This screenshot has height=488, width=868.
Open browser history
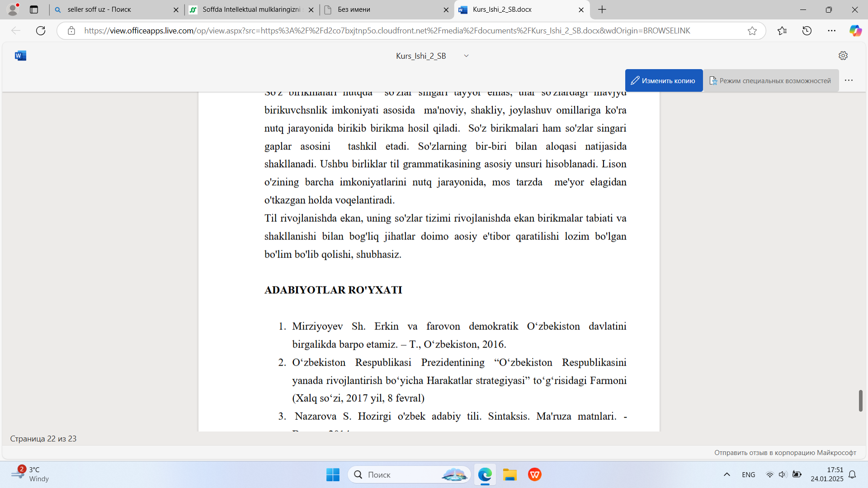pyautogui.click(x=807, y=31)
